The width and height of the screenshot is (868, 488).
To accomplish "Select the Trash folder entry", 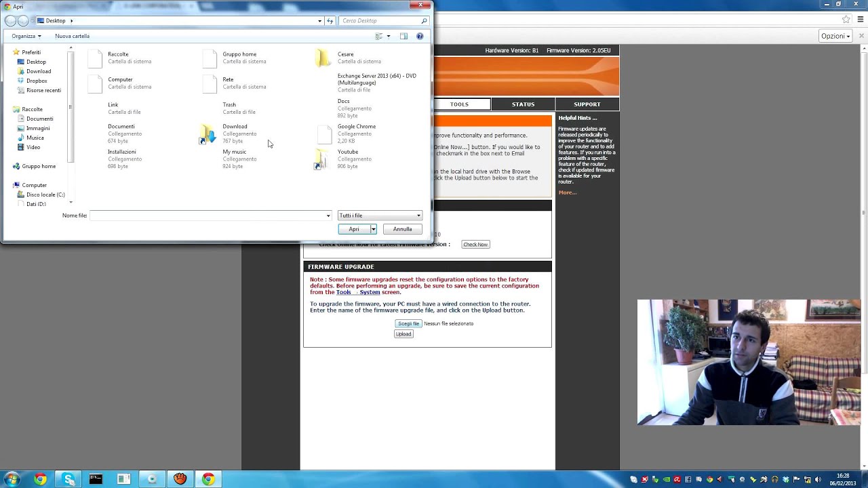I will point(241,108).
